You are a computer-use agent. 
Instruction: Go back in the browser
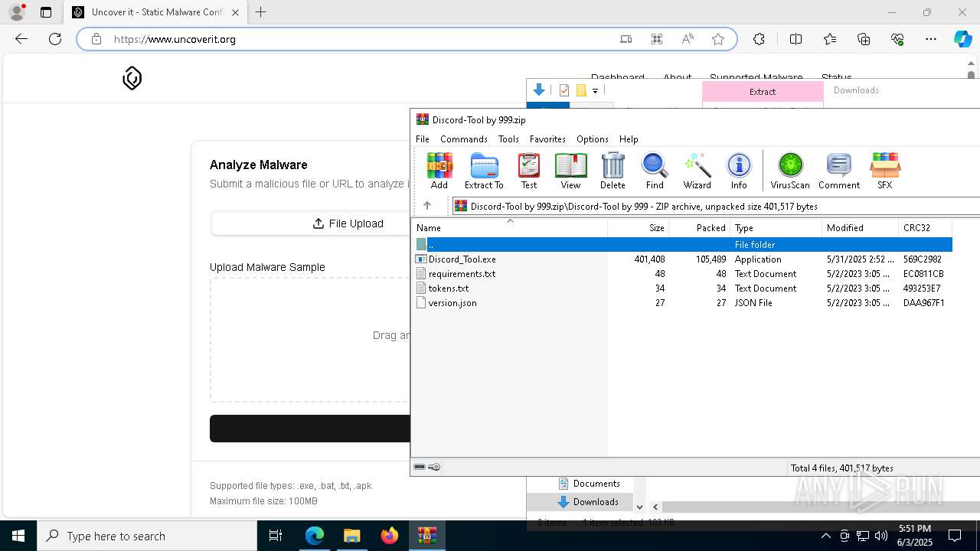click(x=21, y=39)
